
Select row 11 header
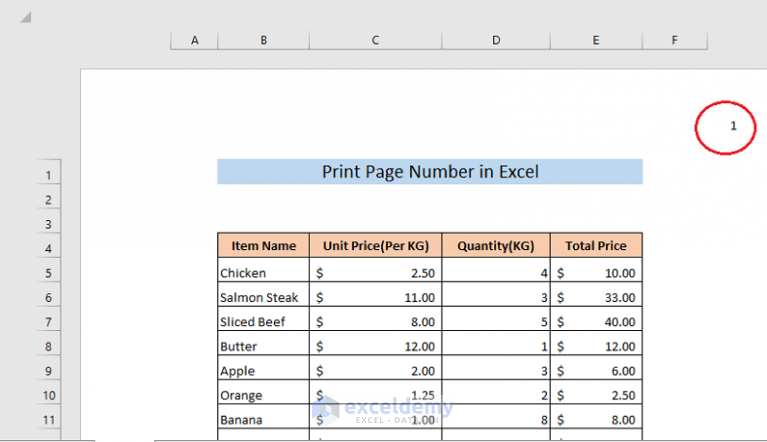pyautogui.click(x=48, y=417)
